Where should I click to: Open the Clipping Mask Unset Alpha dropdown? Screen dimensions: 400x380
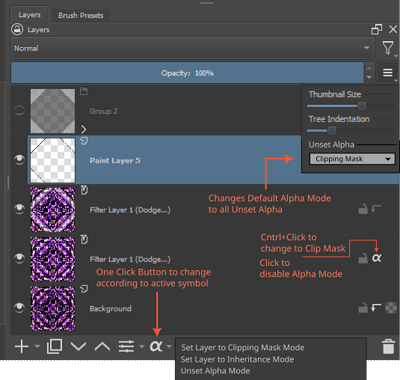click(352, 159)
